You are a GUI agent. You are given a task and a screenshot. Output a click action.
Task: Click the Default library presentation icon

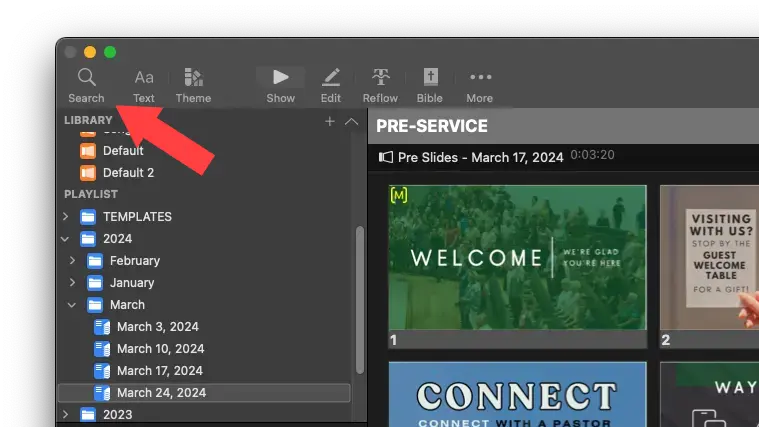click(x=88, y=151)
